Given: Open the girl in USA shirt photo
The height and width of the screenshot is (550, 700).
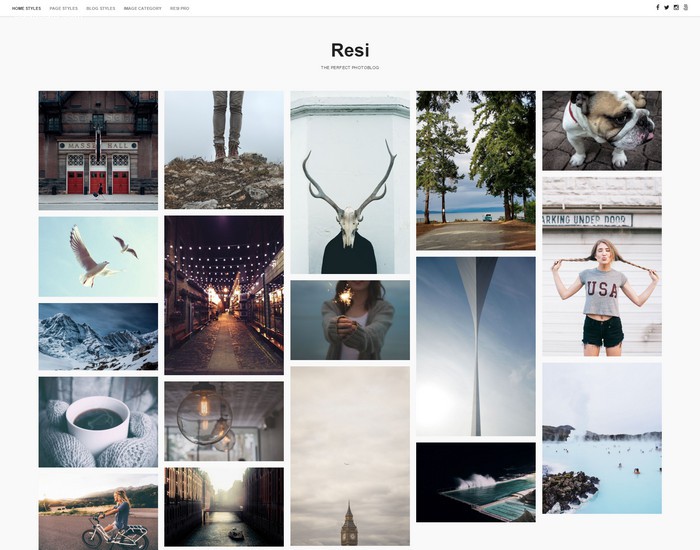Looking at the screenshot, I should click(x=602, y=267).
